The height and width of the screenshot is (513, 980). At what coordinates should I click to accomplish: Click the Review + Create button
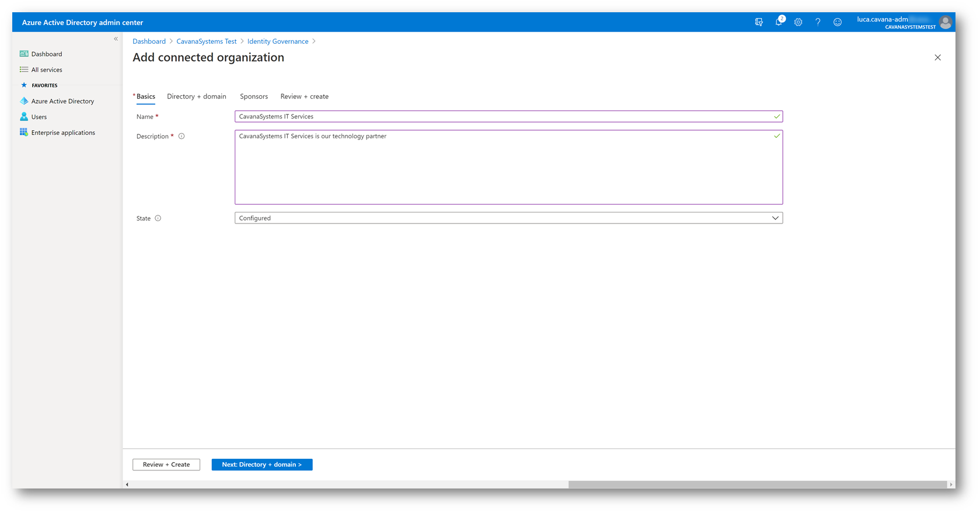[166, 465]
